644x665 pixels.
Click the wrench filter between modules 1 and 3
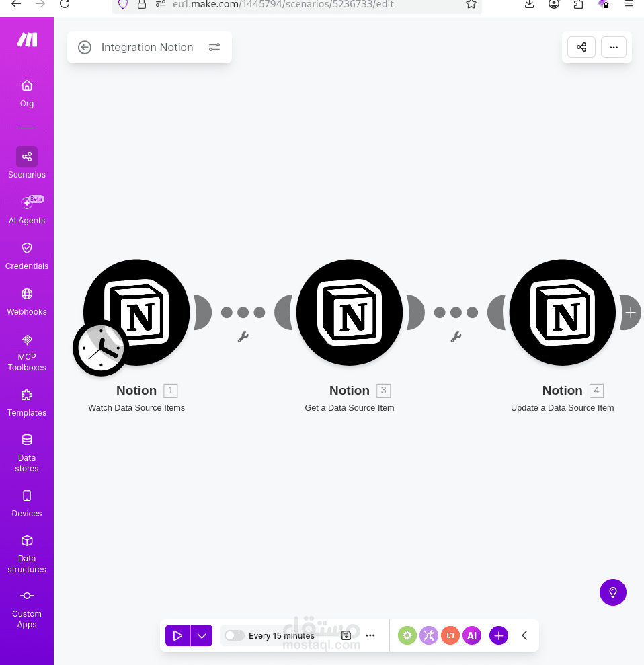click(x=243, y=337)
